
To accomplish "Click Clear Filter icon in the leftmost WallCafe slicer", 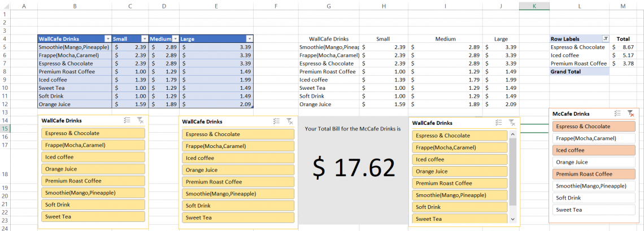I will pyautogui.click(x=141, y=120).
